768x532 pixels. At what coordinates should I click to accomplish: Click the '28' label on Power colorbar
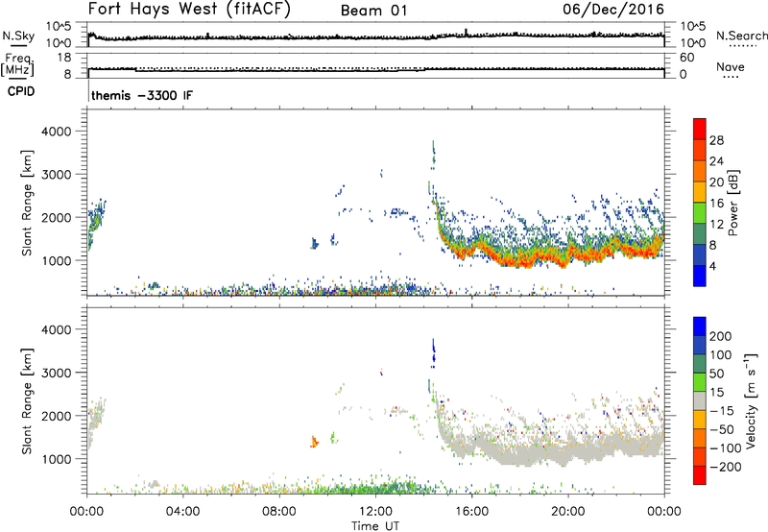coord(716,140)
